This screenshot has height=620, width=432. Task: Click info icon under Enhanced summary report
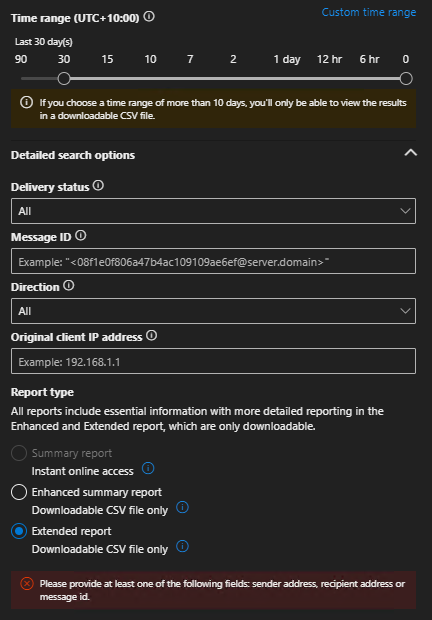click(x=182, y=507)
